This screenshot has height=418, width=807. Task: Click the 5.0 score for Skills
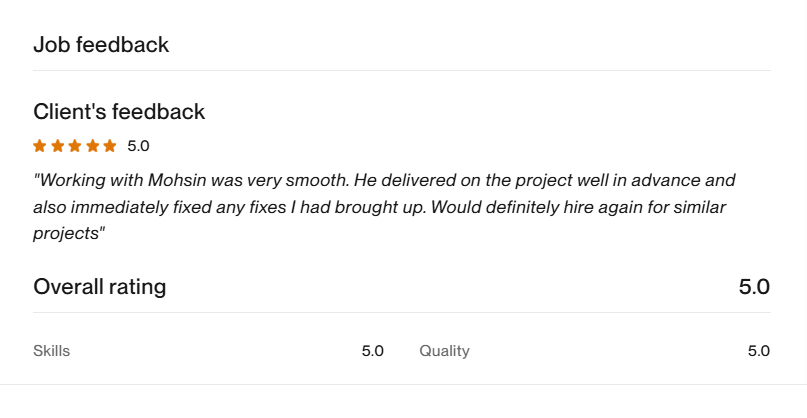[x=373, y=351]
